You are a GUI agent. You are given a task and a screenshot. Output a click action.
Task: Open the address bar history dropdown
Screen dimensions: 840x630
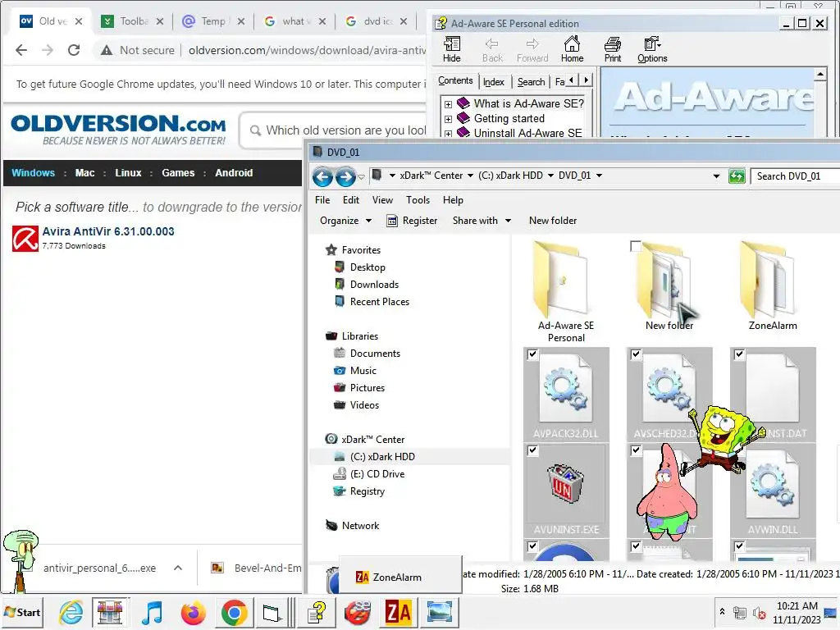point(716,176)
